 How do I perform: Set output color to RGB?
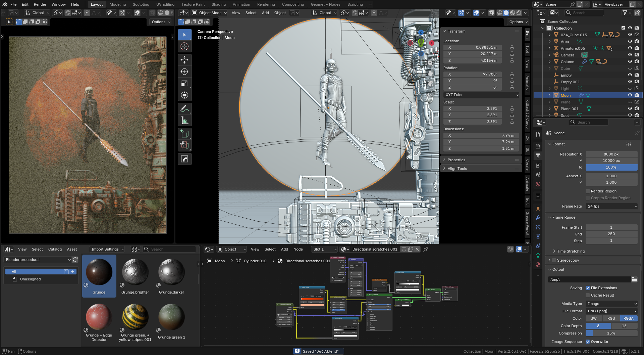click(611, 318)
